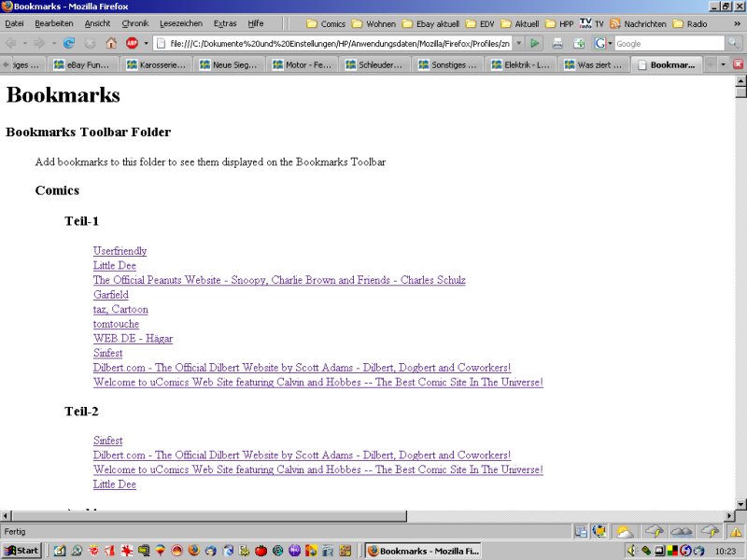Click the Adblock Plus ABP icon

coord(132,43)
